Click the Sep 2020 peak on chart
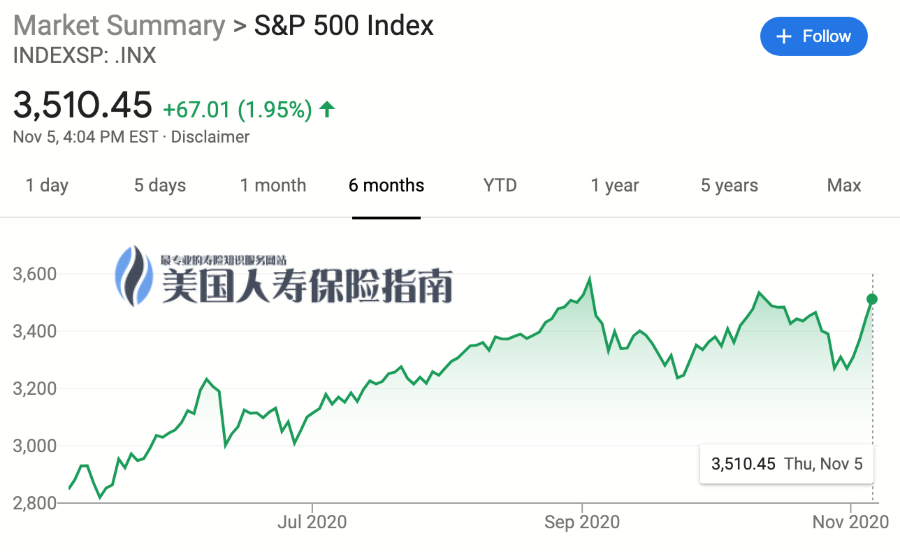The image size is (900, 552). 589,279
